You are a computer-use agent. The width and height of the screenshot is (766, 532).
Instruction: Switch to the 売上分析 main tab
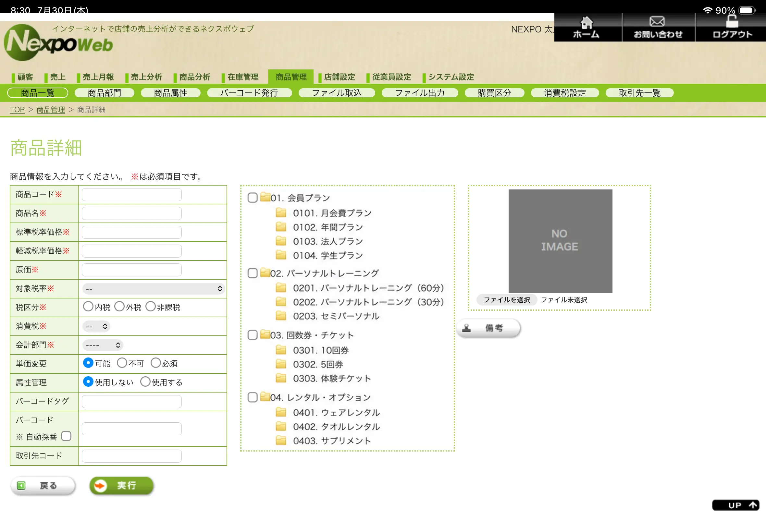pyautogui.click(x=144, y=77)
